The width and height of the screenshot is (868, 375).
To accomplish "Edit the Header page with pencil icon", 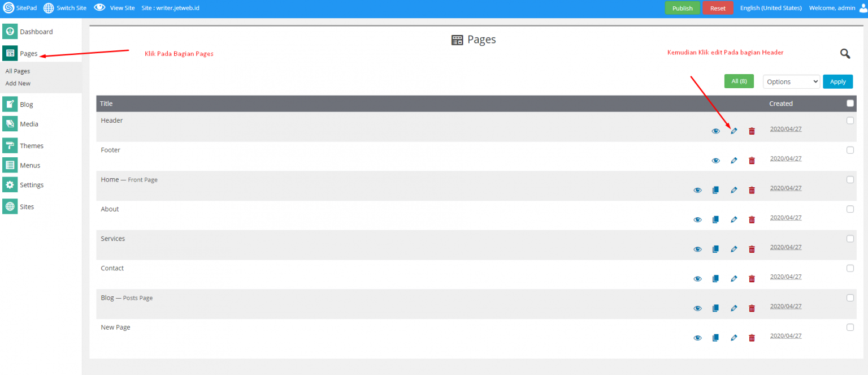I will pos(734,131).
